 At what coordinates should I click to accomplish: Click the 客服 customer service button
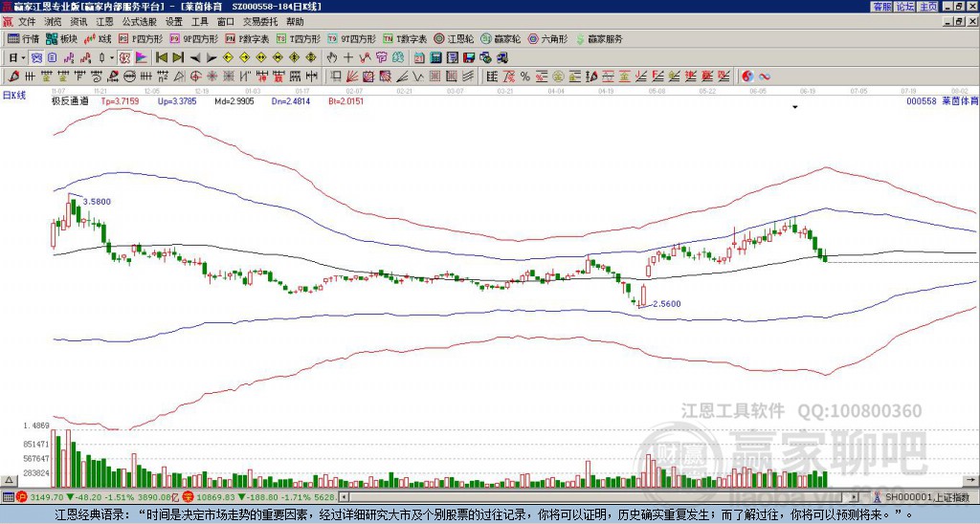point(881,6)
